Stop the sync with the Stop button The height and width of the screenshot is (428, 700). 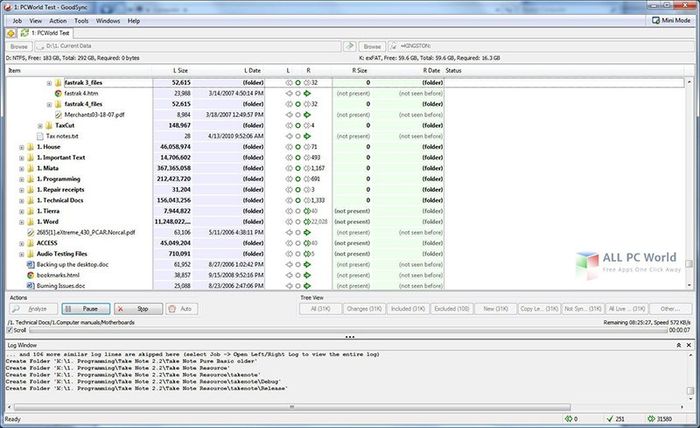138,309
